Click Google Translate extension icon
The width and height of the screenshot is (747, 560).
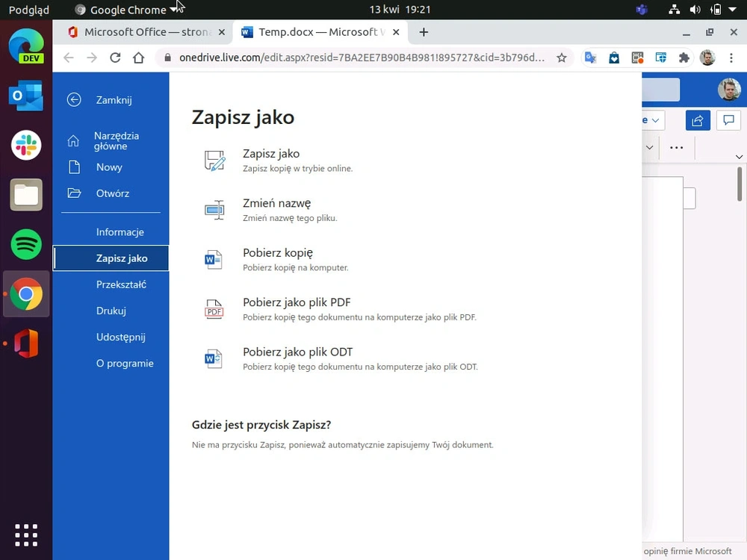pos(591,57)
